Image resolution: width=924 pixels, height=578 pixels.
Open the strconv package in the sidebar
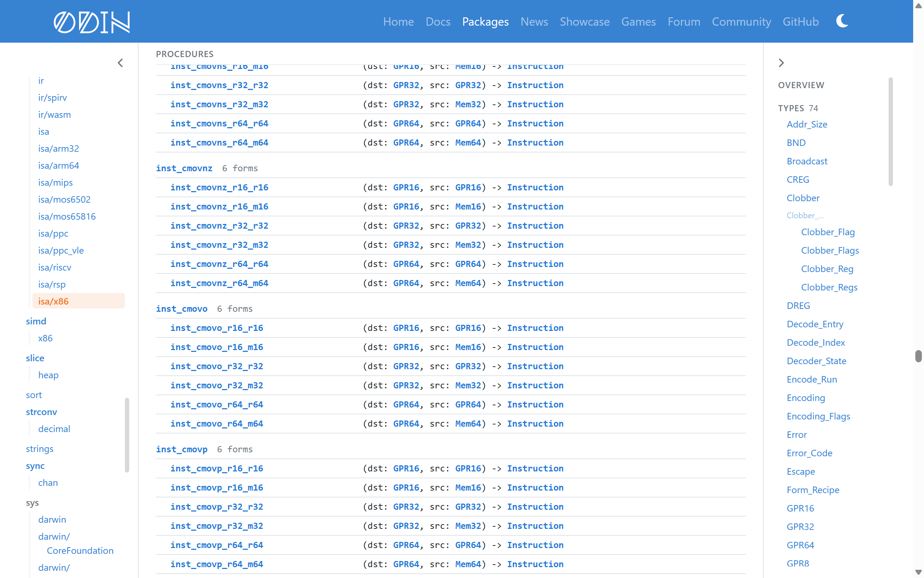41,412
